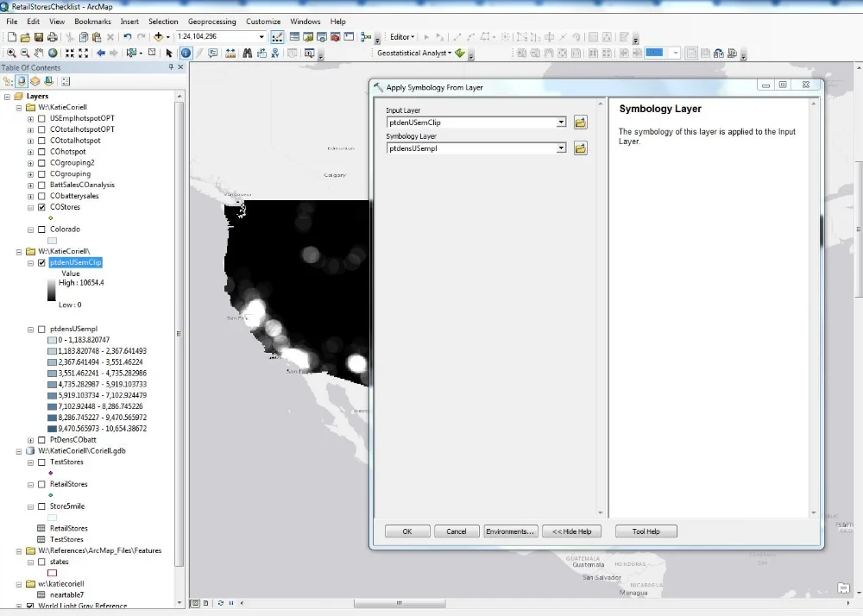Open Geostatistical Wizard green icon
Image resolution: width=863 pixels, height=616 pixels.
[460, 53]
